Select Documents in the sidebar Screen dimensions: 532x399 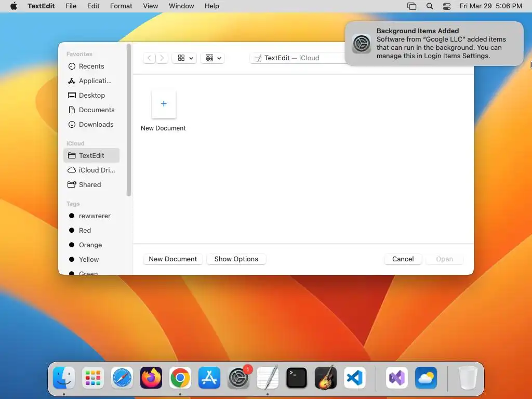[x=91, y=110]
